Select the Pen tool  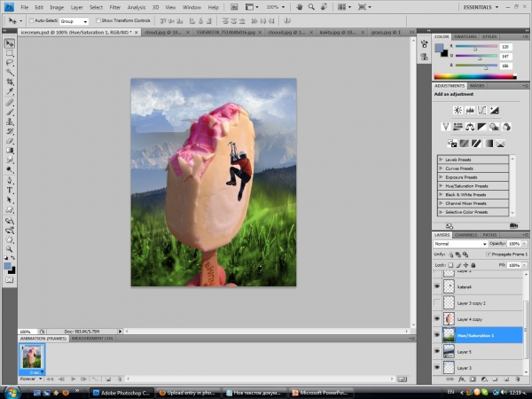pyautogui.click(x=10, y=180)
